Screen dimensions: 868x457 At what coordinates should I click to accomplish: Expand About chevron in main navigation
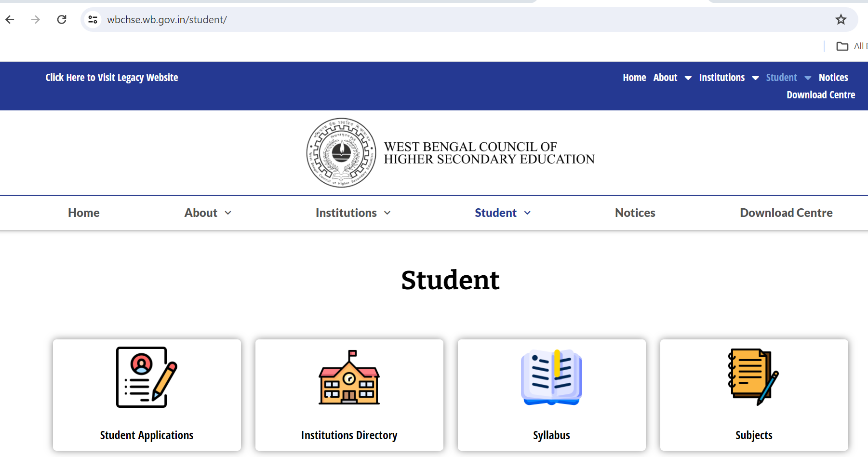tap(228, 213)
